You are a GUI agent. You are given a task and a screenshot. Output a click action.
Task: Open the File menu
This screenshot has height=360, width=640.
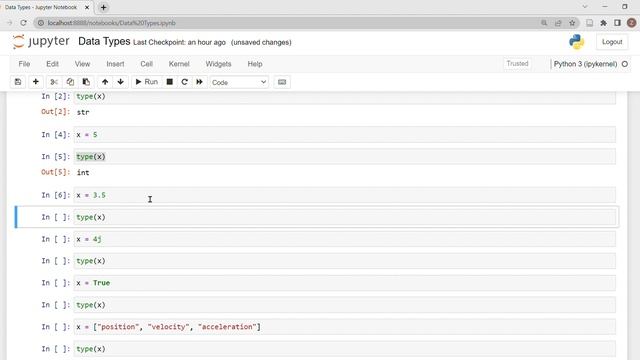click(x=24, y=64)
